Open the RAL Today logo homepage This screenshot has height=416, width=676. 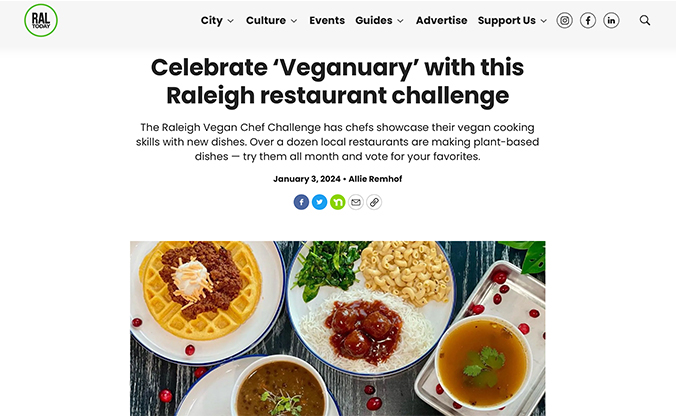(41, 20)
